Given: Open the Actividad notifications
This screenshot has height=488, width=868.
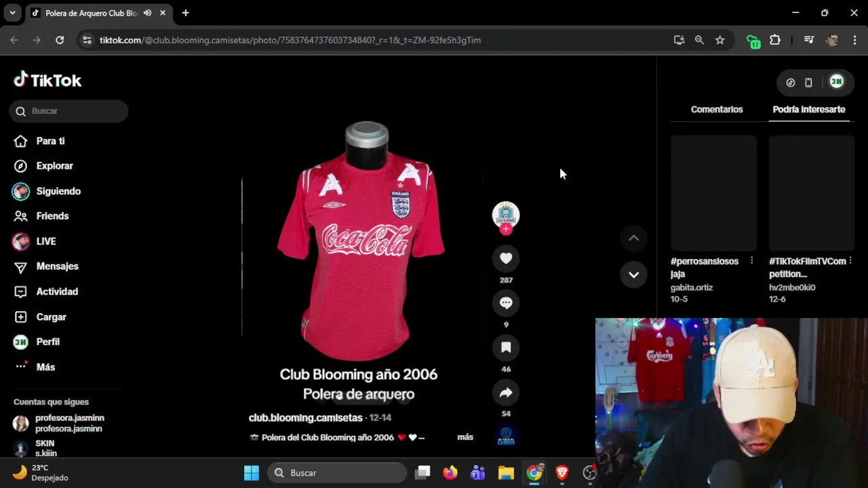Looking at the screenshot, I should tap(45, 291).
